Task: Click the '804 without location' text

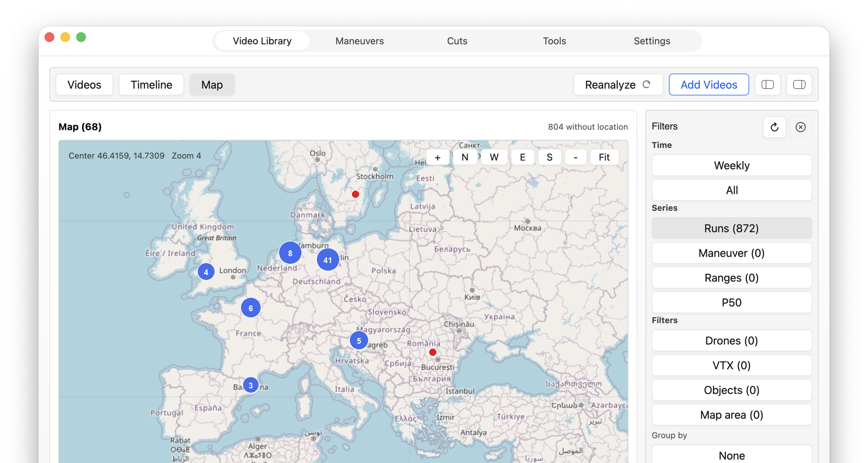Action: click(x=588, y=127)
